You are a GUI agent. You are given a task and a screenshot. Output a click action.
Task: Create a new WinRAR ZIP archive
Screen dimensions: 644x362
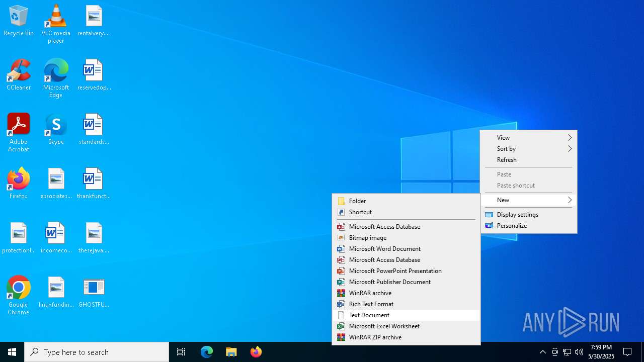pos(406,337)
